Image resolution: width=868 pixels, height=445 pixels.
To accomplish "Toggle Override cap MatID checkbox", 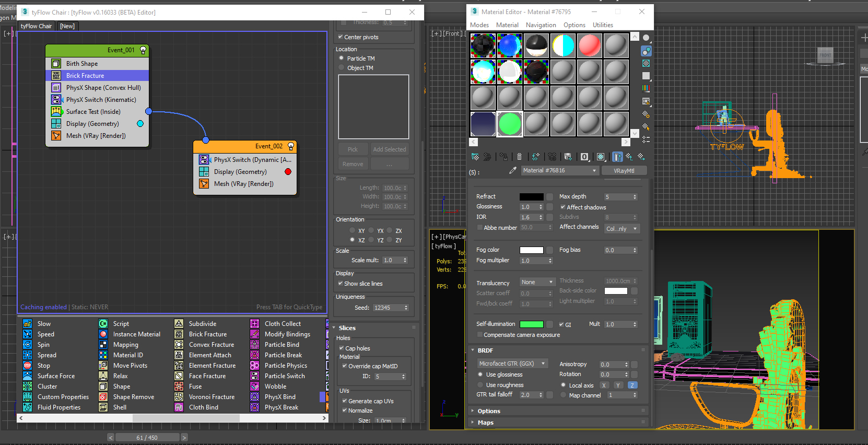I will [345, 366].
